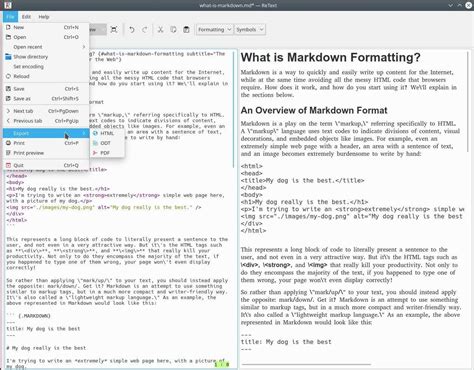Click the Save floppy disk icon

(9, 89)
